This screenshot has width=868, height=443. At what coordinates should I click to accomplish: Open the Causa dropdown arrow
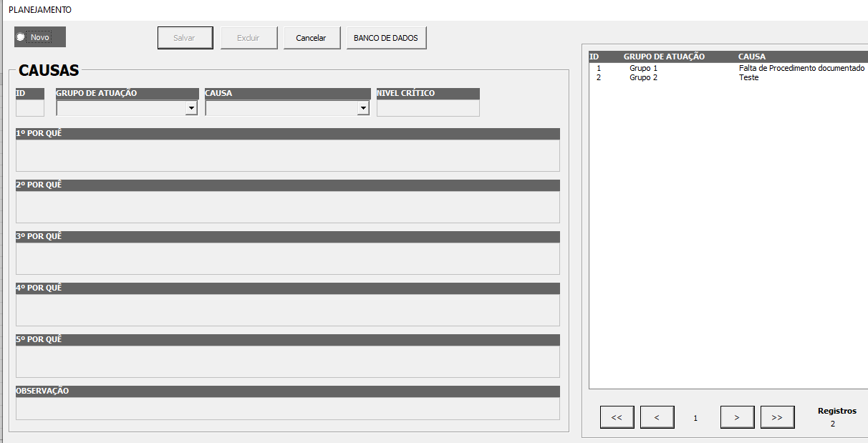click(363, 108)
